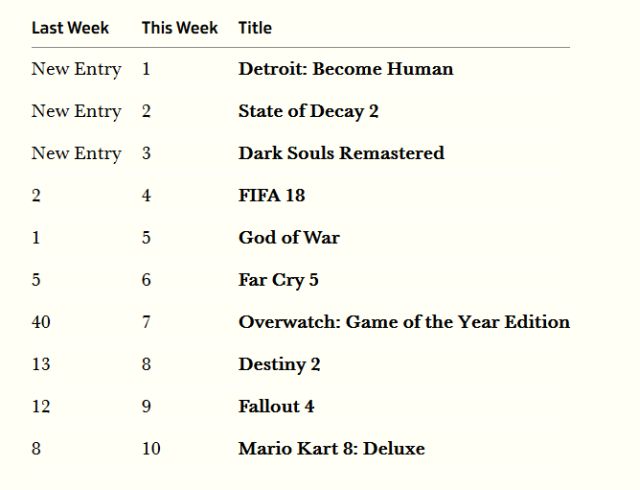
Task: Open Mario Kart 8: Deluxe title
Action: tap(331, 448)
